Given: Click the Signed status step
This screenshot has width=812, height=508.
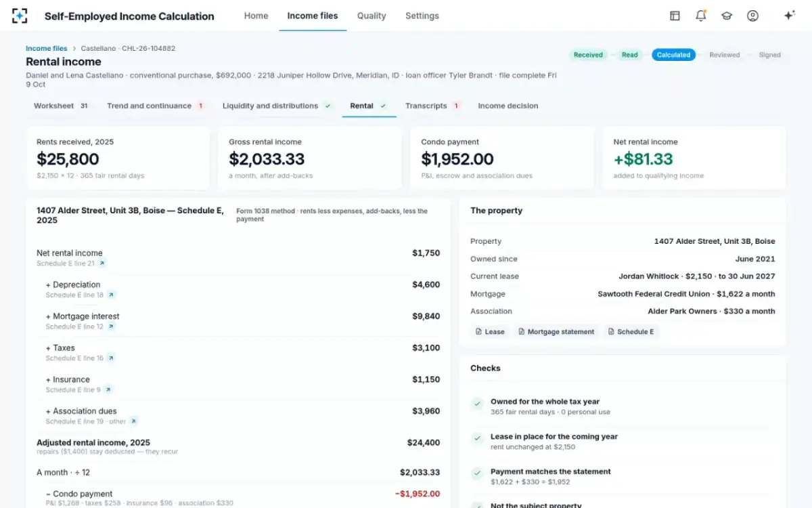Looking at the screenshot, I should (x=769, y=55).
